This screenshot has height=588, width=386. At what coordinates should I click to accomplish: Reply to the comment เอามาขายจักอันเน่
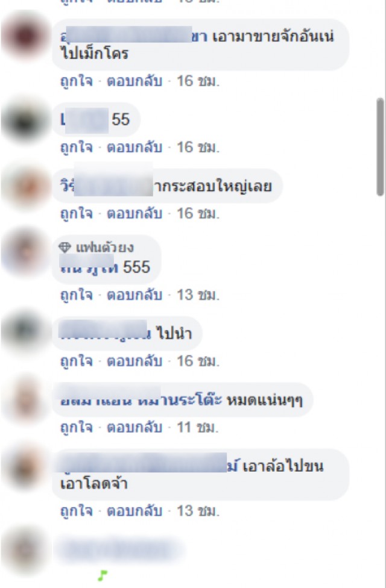(134, 81)
